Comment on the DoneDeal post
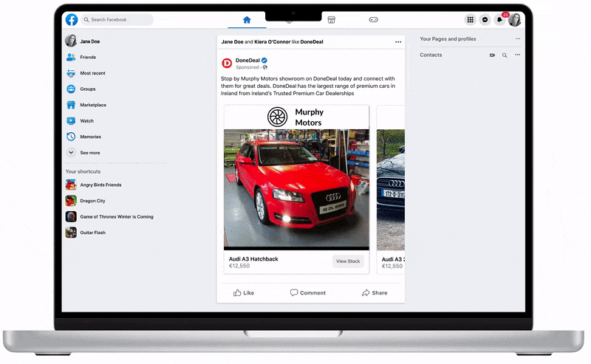Image resolution: width=591 pixels, height=364 pixels. tap(307, 293)
